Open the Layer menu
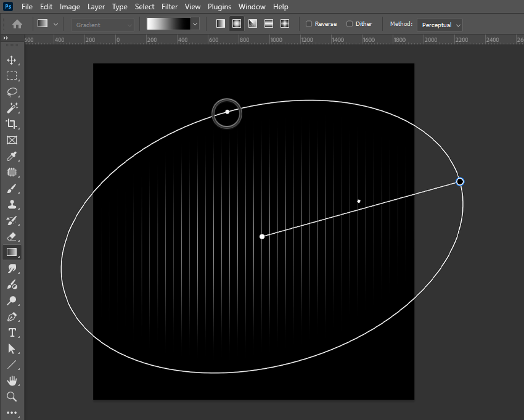This screenshot has width=524, height=420. 96,7
